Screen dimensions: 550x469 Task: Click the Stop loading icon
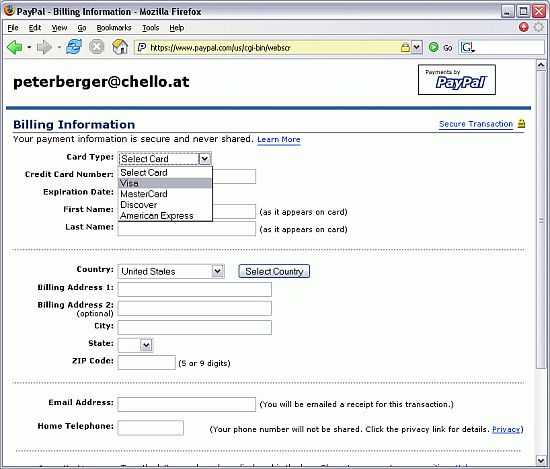tap(96, 47)
